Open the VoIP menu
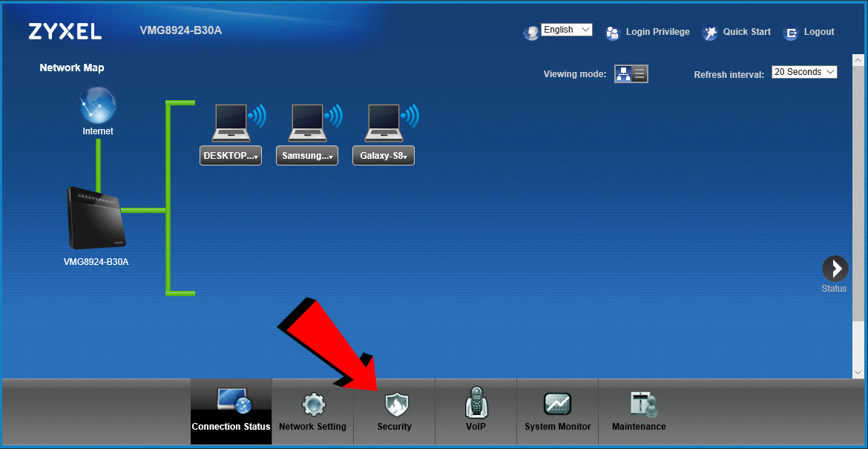The width and height of the screenshot is (868, 449). coord(476,411)
